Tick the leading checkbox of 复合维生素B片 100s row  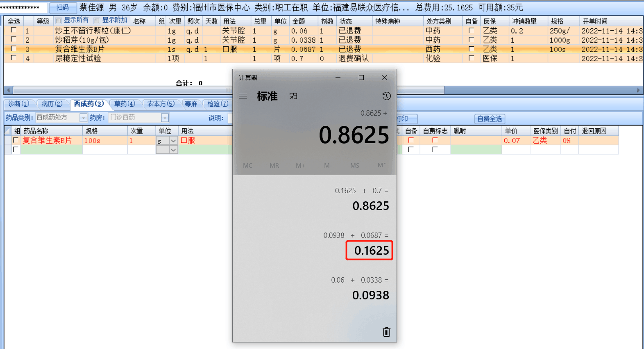coord(16,140)
